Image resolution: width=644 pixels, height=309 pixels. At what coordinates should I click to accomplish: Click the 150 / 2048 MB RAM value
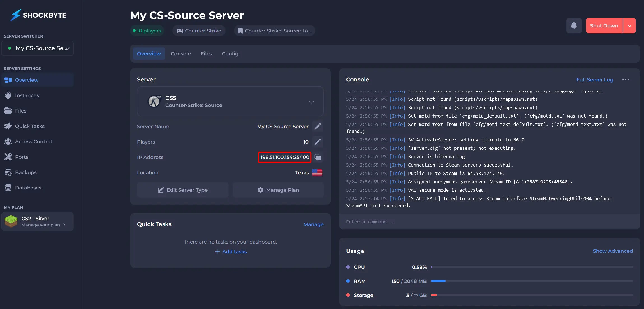[x=409, y=281]
